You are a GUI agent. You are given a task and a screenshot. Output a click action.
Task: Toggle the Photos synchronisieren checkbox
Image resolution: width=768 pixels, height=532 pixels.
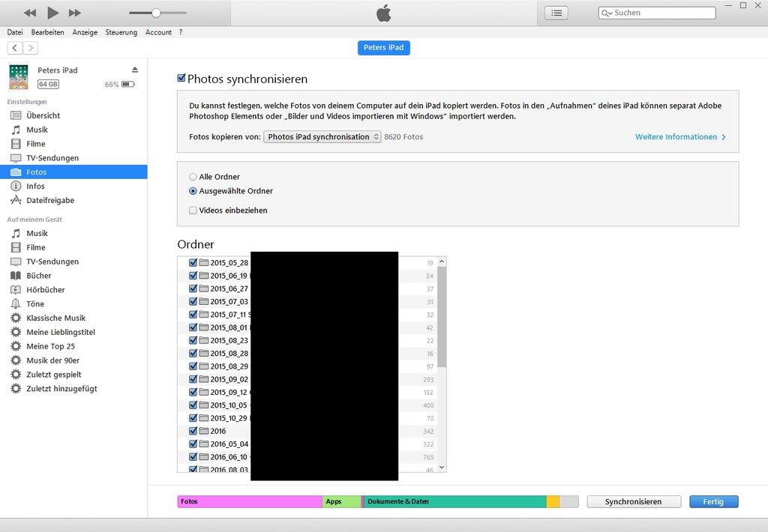click(x=181, y=79)
